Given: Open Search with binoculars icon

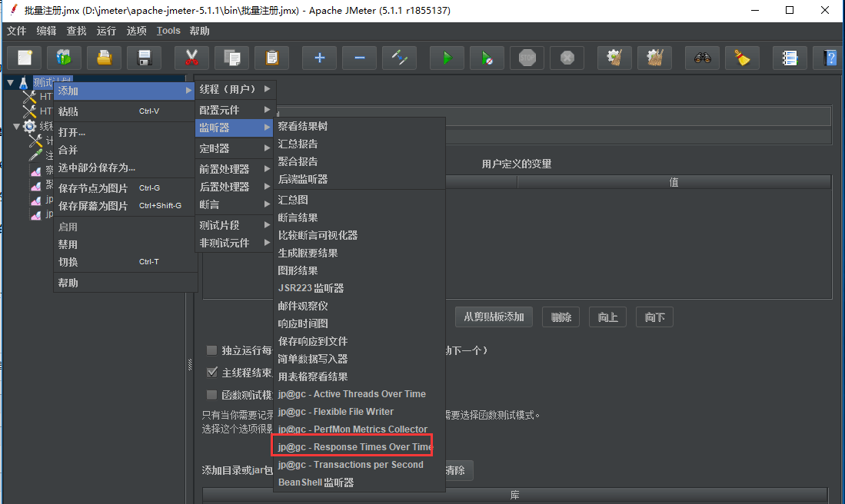Looking at the screenshot, I should (x=702, y=58).
